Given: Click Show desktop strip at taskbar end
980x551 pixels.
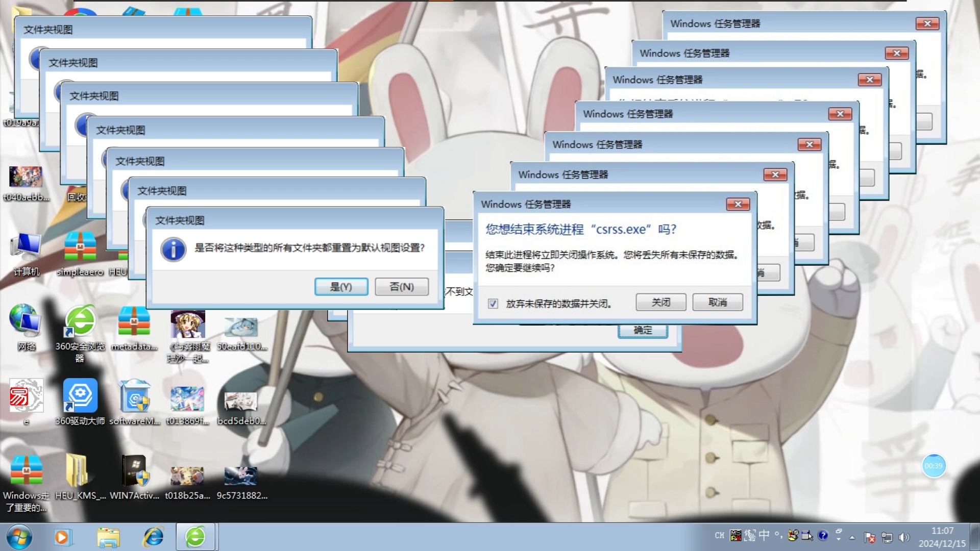Looking at the screenshot, I should (x=975, y=537).
